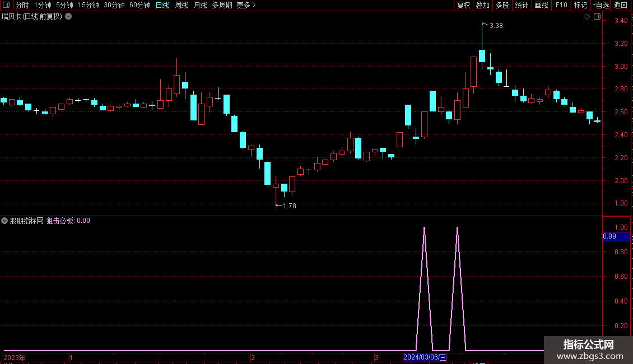This screenshot has height=364, width=633.
Task: Toggle right side panel icon near price axis
Action: 597,17
